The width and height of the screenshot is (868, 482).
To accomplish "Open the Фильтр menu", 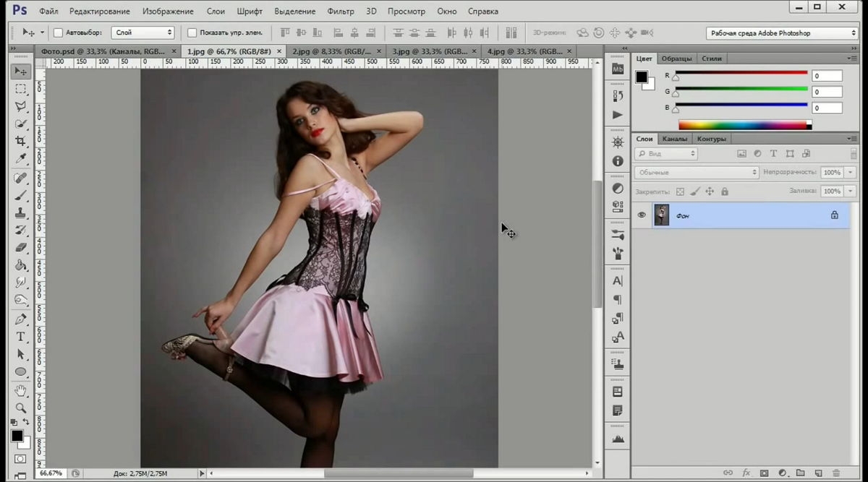I will click(341, 12).
